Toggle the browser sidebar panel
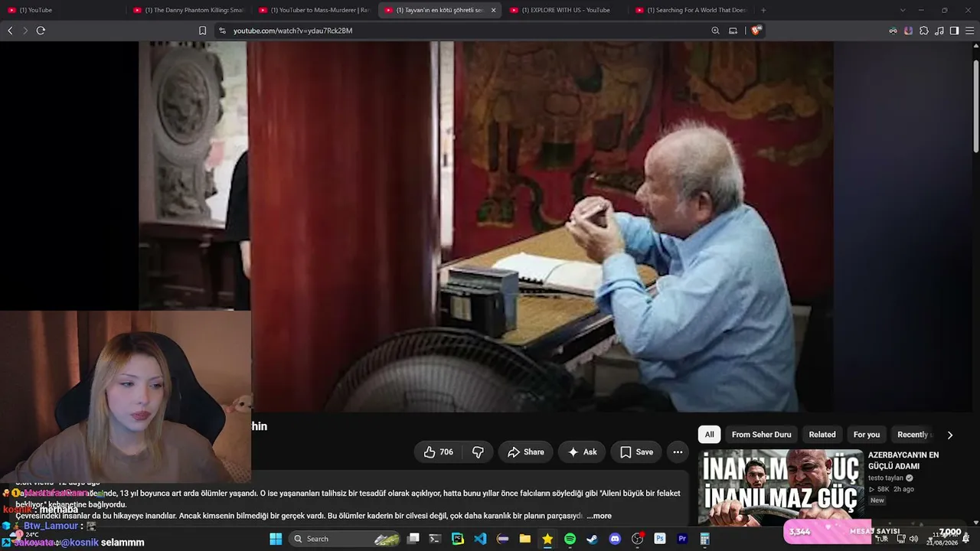Screen dimensions: 980x551 pyautogui.click(x=954, y=31)
